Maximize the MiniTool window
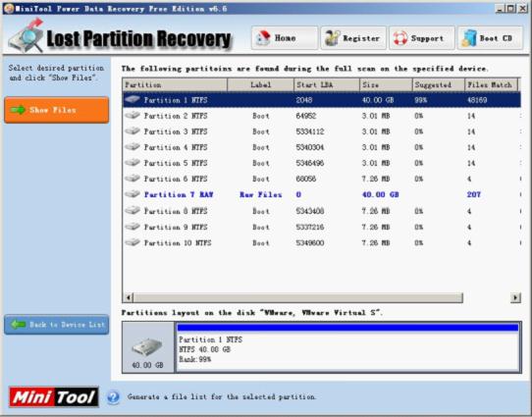 [510, 8]
